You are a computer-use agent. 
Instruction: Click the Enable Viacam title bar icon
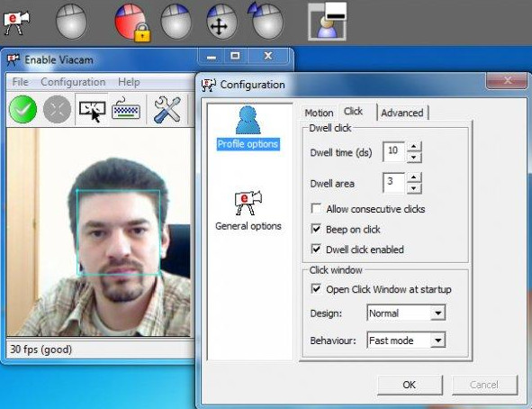click(x=14, y=60)
